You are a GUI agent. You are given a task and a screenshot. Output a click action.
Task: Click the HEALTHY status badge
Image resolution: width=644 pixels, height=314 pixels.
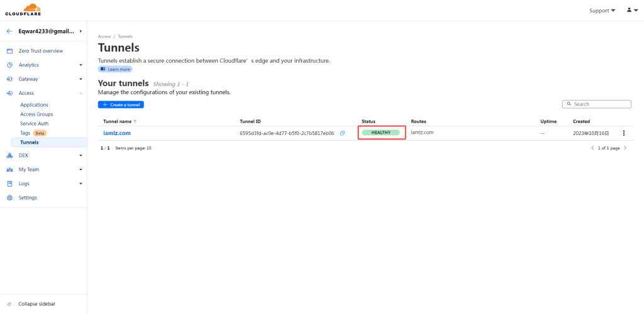click(x=380, y=133)
